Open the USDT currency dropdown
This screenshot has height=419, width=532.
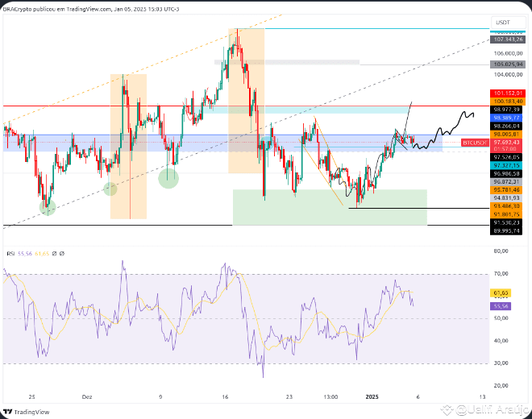[x=503, y=23]
